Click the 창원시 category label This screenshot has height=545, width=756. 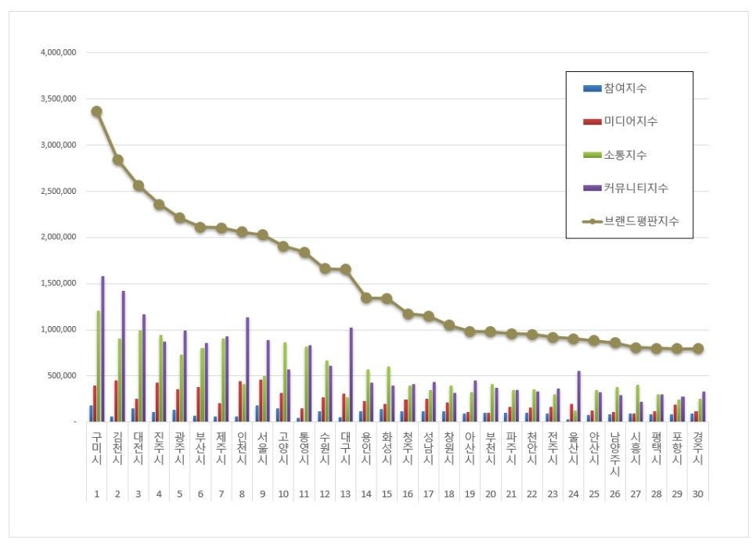point(449,448)
